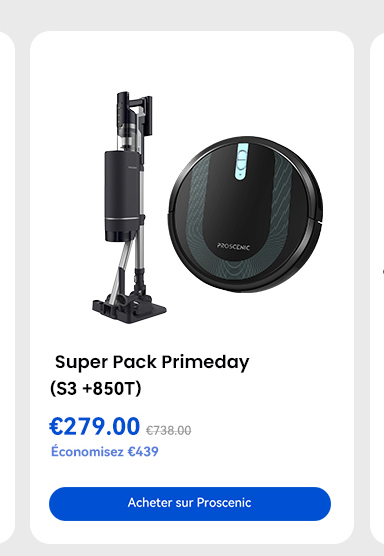This screenshot has height=556, width=384.
Task: Click the crossed-out €738.00 original price
Action: click(x=168, y=430)
